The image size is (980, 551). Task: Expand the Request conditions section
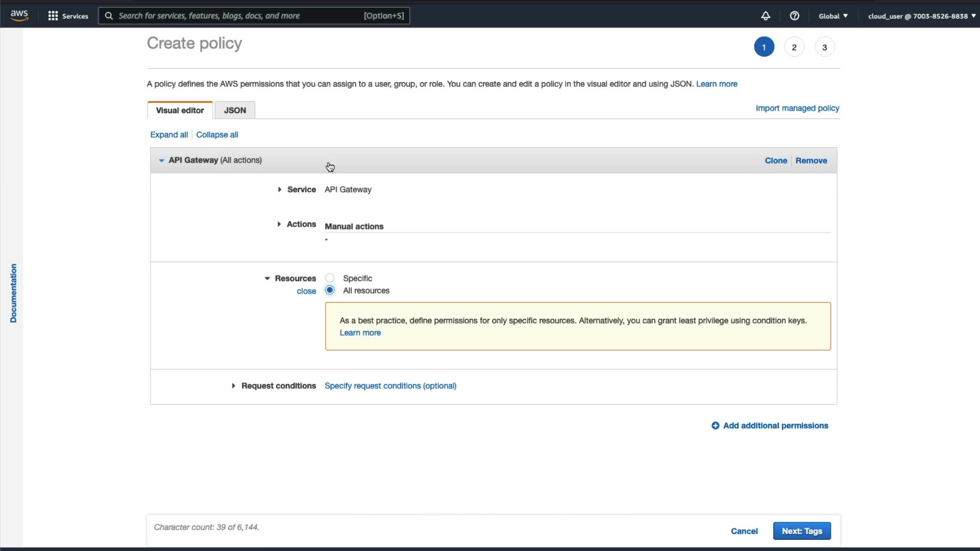pyautogui.click(x=233, y=386)
